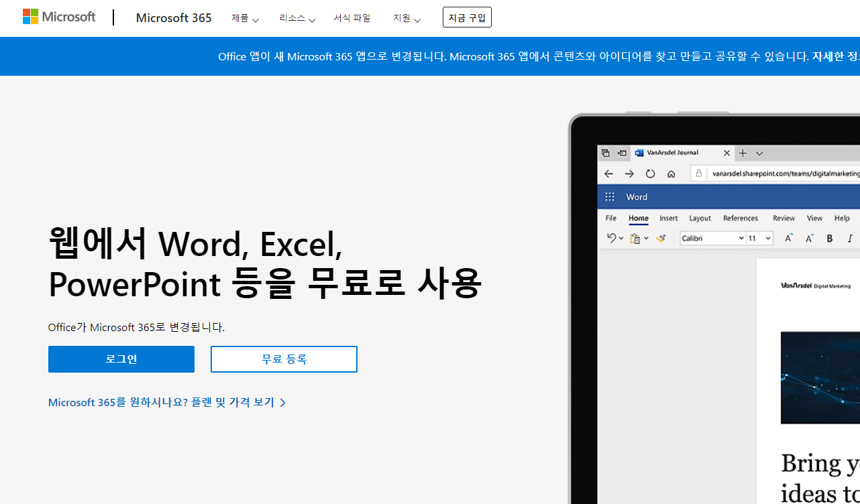Toggle Italic in Word ribbon
The height and width of the screenshot is (504, 860).
(x=850, y=238)
